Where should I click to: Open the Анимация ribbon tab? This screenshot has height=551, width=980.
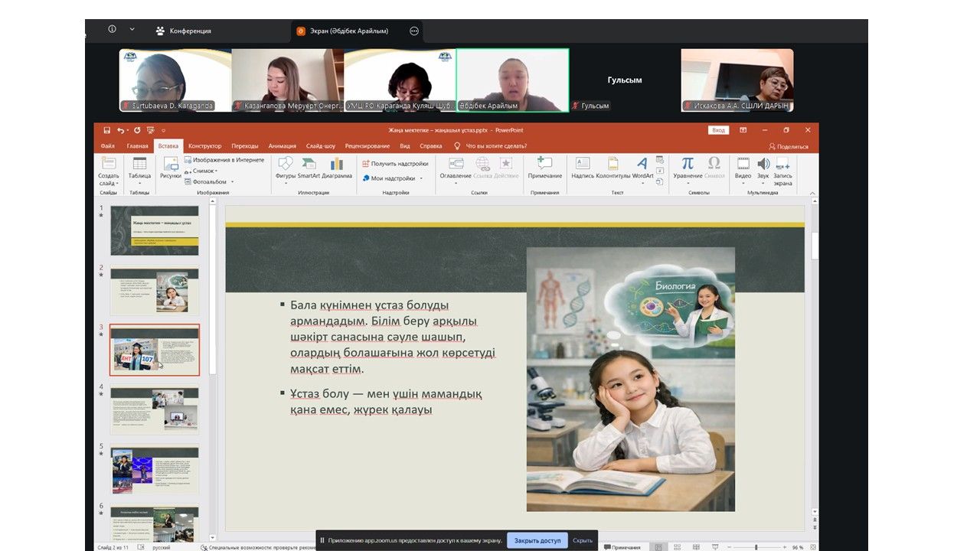pos(282,146)
